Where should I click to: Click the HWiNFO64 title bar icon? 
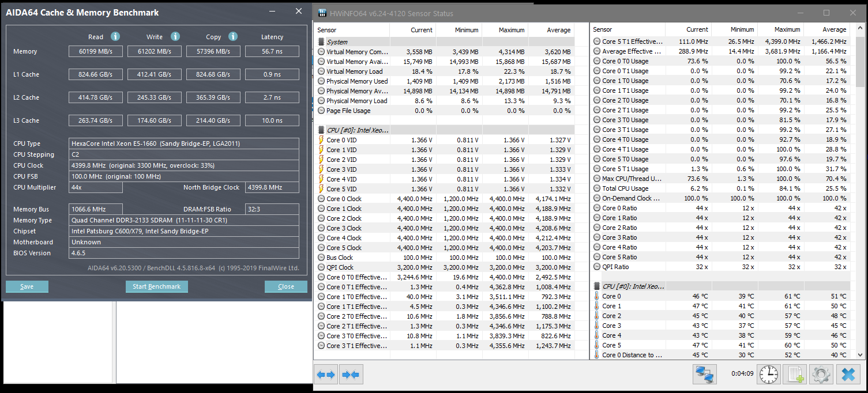point(322,13)
